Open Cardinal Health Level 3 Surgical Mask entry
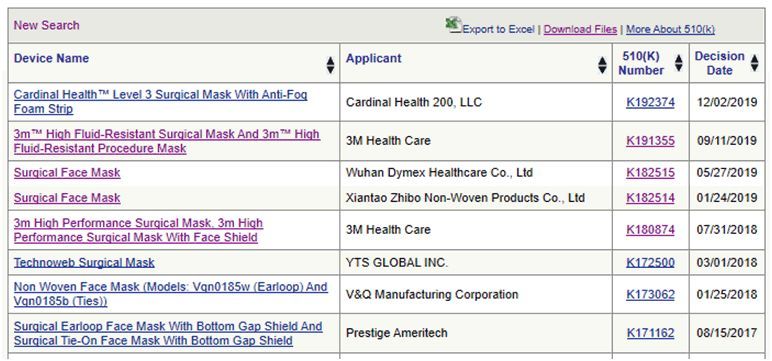 point(161,102)
